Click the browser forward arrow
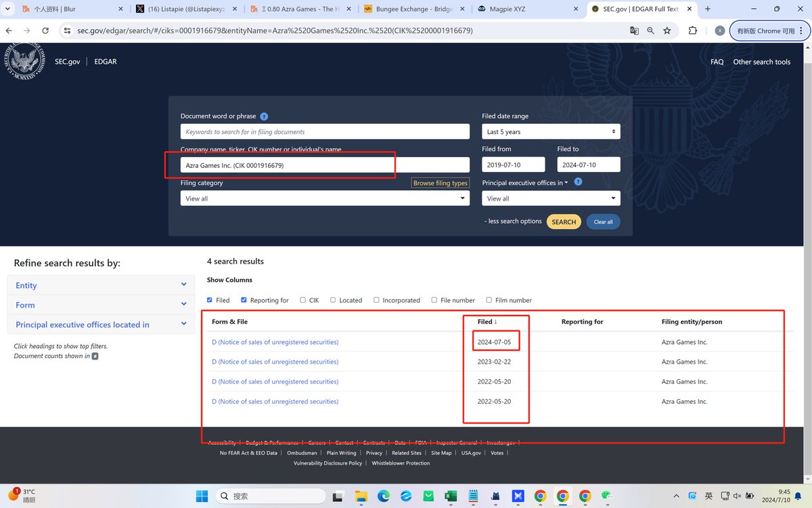Screen dimensions: 812x508 click(27, 30)
